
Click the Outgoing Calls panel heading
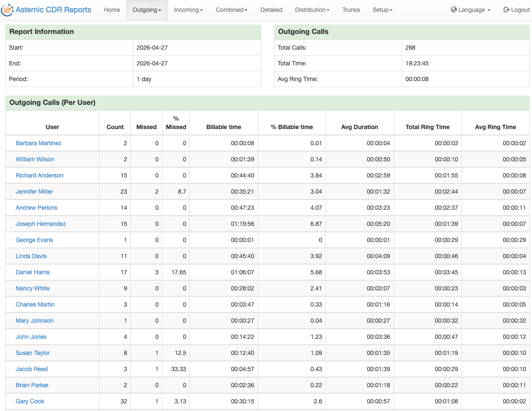[303, 31]
